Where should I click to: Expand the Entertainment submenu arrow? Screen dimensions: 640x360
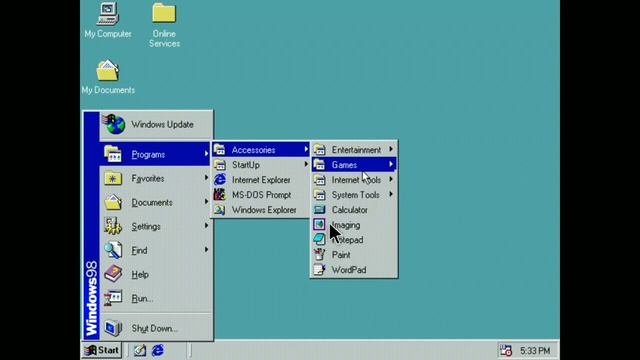(391, 149)
